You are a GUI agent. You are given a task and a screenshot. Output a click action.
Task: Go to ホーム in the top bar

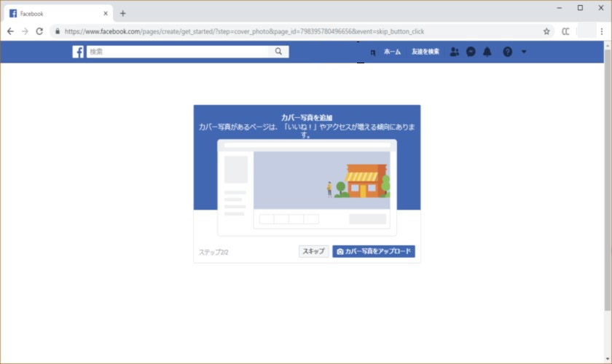392,52
